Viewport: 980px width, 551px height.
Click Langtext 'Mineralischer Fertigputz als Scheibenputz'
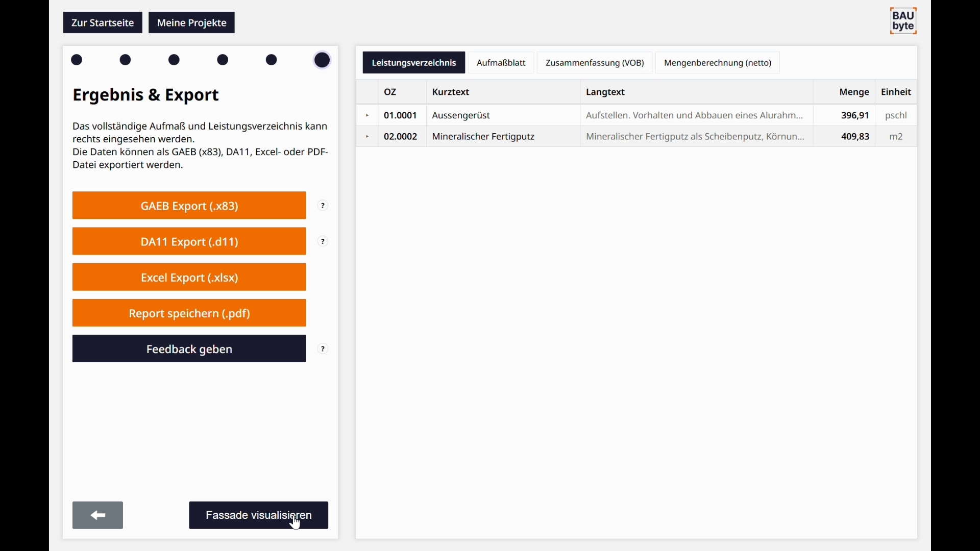tap(696, 137)
